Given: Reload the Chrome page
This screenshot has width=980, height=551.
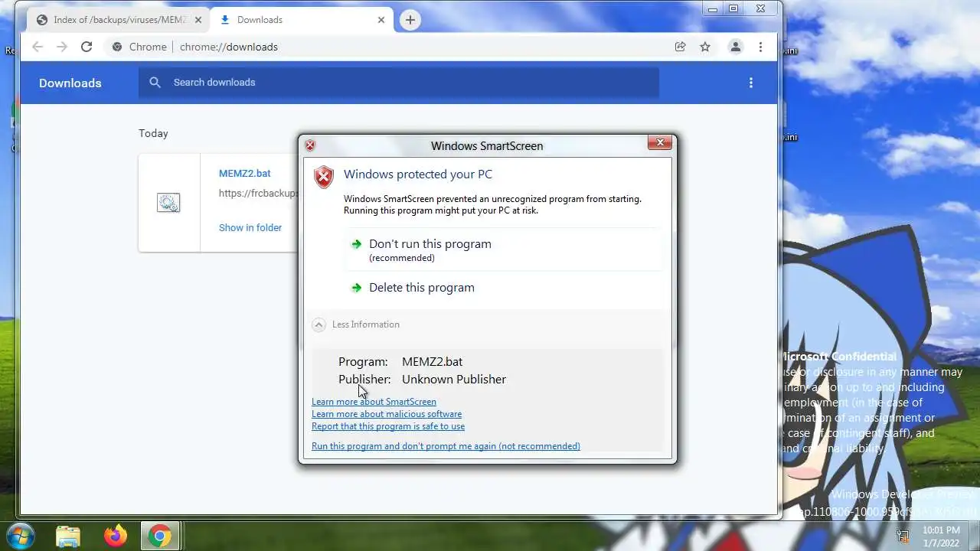Looking at the screenshot, I should point(87,47).
